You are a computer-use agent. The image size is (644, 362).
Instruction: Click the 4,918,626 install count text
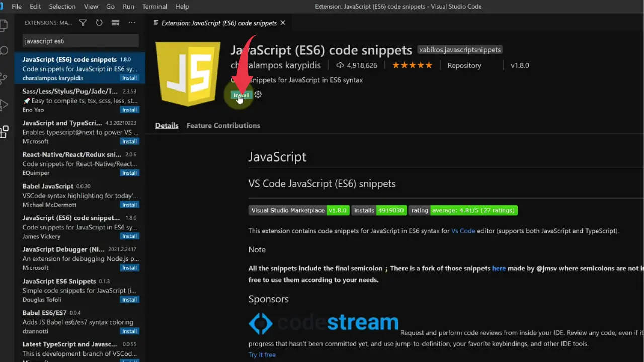(362, 65)
